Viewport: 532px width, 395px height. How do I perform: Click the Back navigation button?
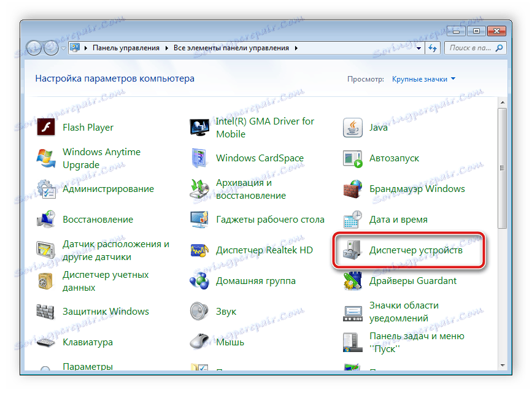34,48
